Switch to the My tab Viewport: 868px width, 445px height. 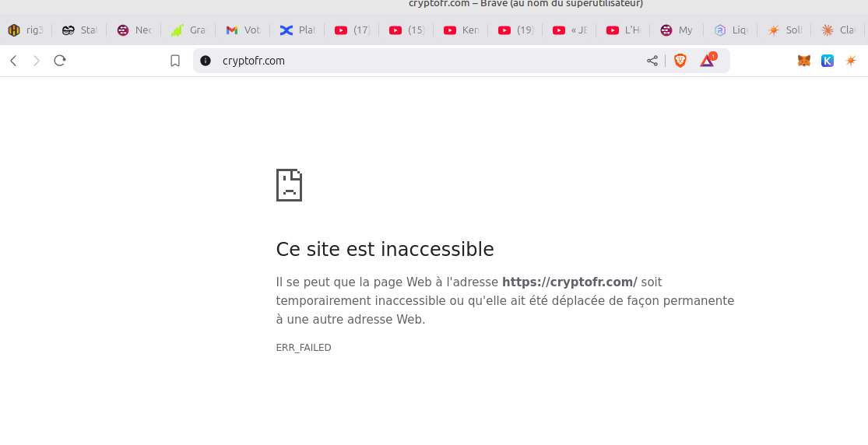(676, 30)
